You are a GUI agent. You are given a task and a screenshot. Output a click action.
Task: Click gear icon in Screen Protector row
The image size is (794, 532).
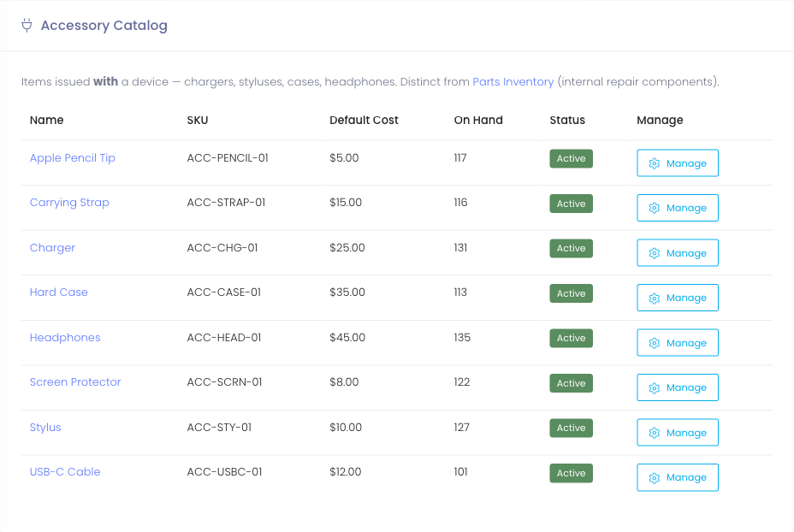655,387
